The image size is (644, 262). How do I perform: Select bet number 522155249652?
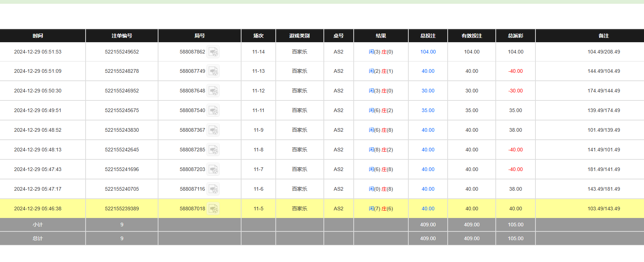(x=122, y=52)
